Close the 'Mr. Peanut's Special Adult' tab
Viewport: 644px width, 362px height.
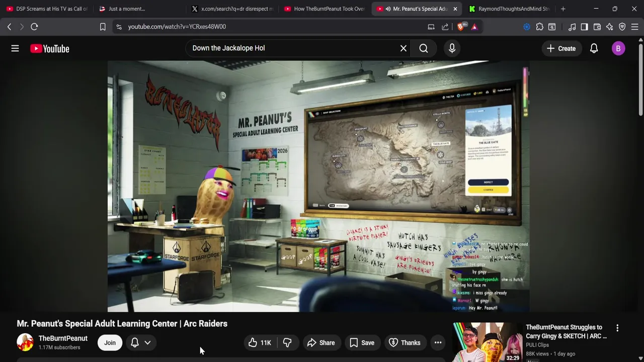pyautogui.click(x=455, y=9)
